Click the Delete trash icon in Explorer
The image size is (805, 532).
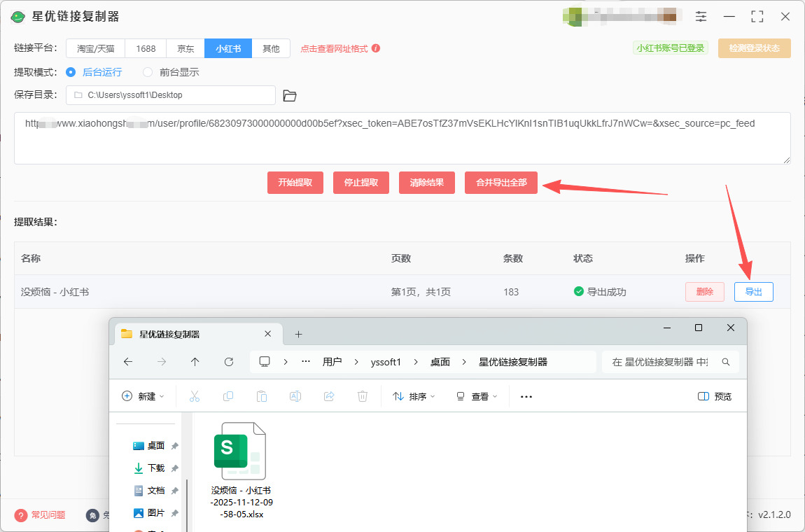(x=363, y=396)
